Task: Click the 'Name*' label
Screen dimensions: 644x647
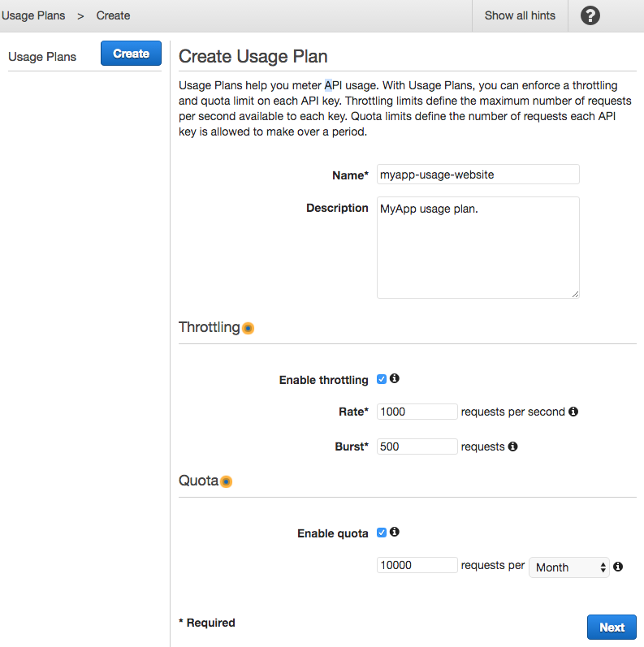Action: (x=350, y=175)
